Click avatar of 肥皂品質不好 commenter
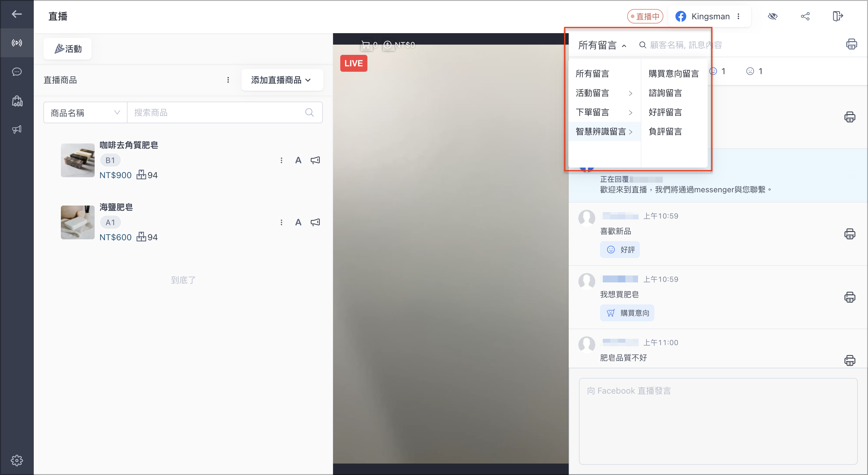The width and height of the screenshot is (868, 475). coord(587,344)
